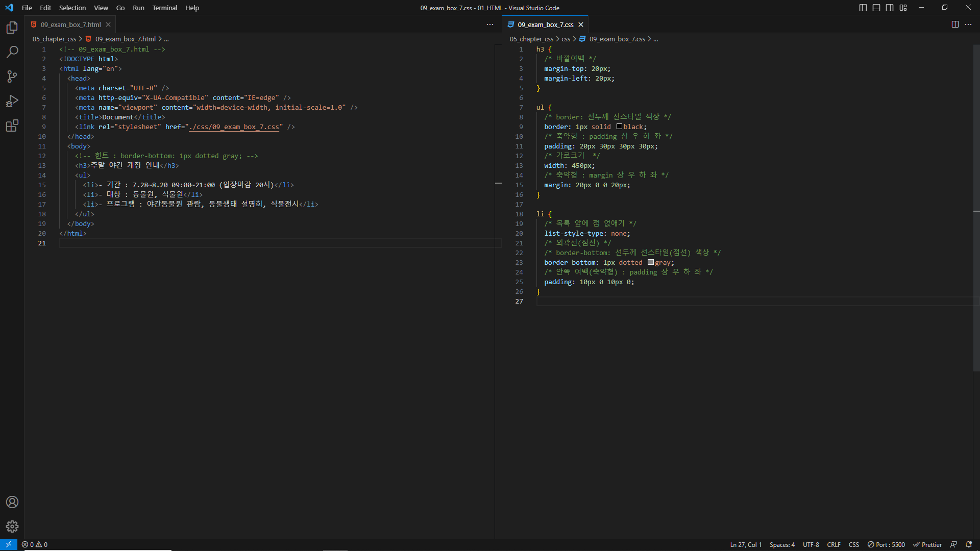Toggle the bottom Panel layout button

tap(876, 8)
